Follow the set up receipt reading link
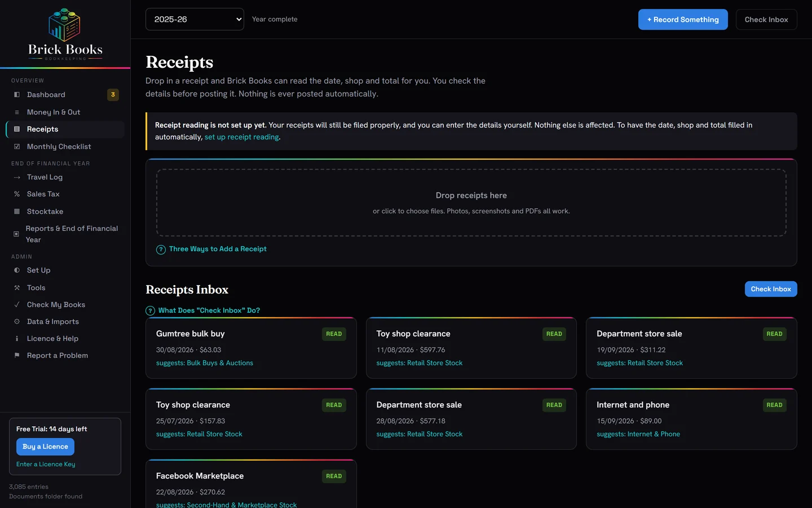The height and width of the screenshot is (508, 812). tap(242, 137)
